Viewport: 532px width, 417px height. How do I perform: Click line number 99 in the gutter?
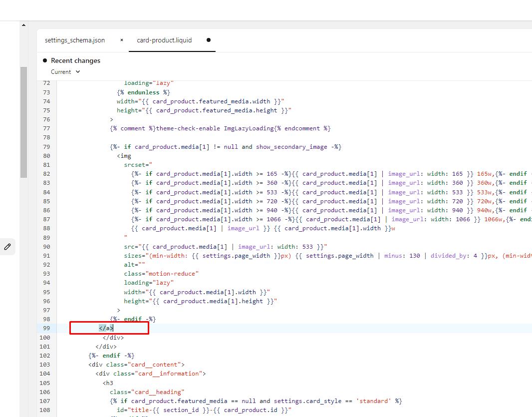point(46,328)
